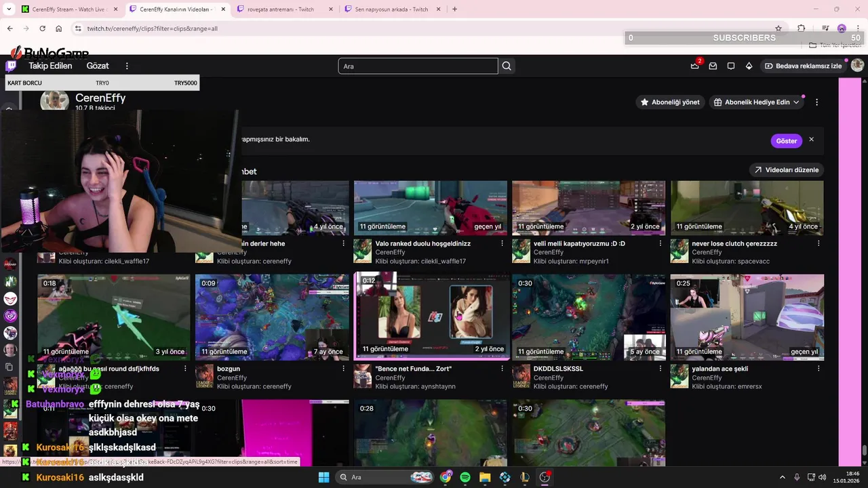
Task: Open options menu for velli melli clip
Action: coord(660,243)
